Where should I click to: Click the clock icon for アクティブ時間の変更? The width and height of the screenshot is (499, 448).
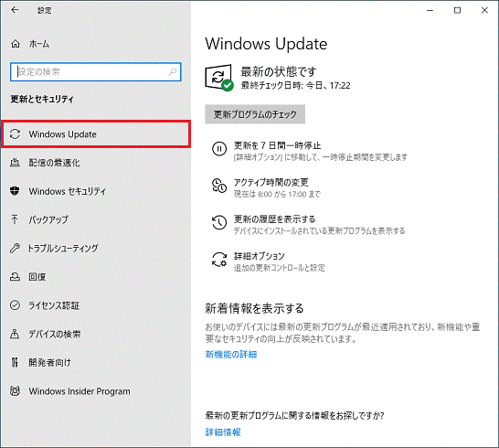coord(219,186)
